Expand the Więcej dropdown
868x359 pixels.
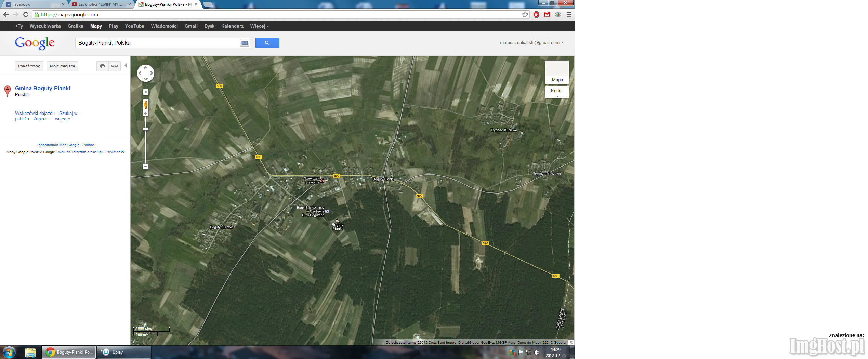pyautogui.click(x=259, y=26)
